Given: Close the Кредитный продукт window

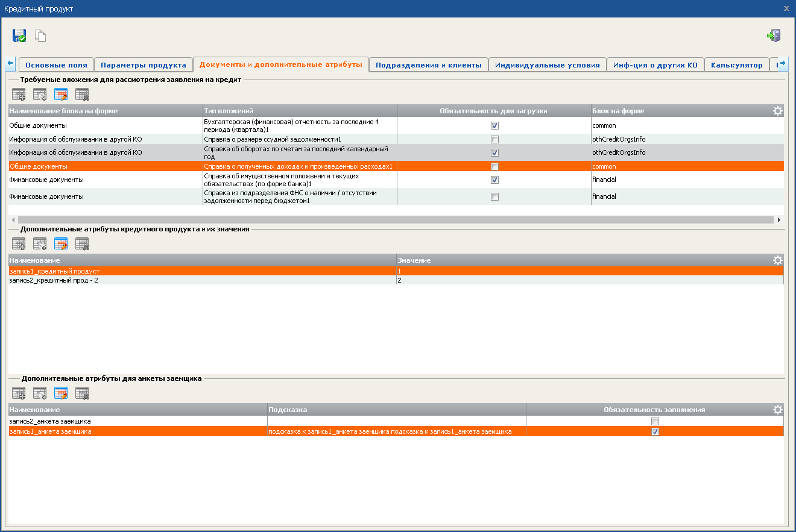Looking at the screenshot, I should (x=786, y=8).
